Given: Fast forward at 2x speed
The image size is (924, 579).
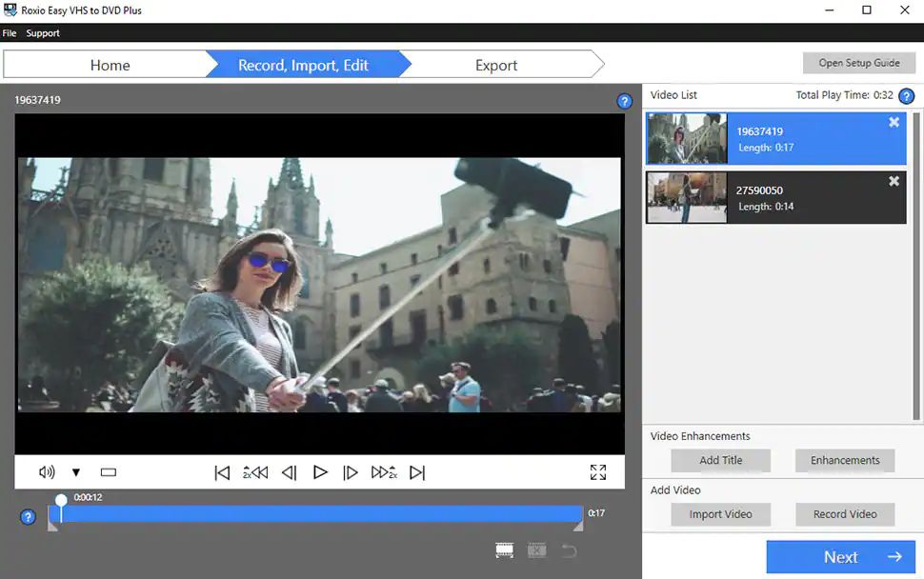Looking at the screenshot, I should (x=384, y=472).
